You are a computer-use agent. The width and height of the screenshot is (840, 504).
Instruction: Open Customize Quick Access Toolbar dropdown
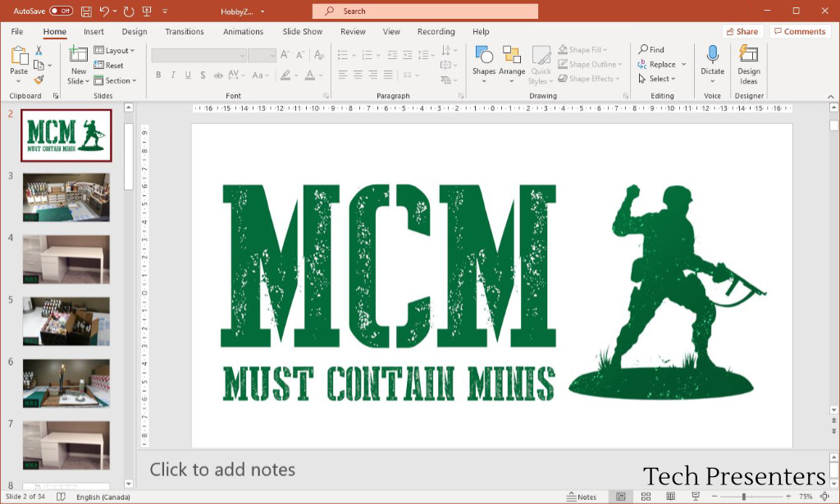(x=165, y=11)
